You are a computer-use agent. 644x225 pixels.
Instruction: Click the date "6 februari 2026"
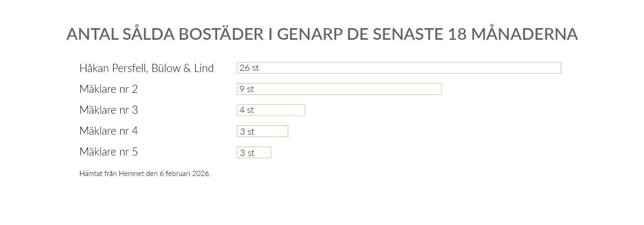click(x=184, y=174)
